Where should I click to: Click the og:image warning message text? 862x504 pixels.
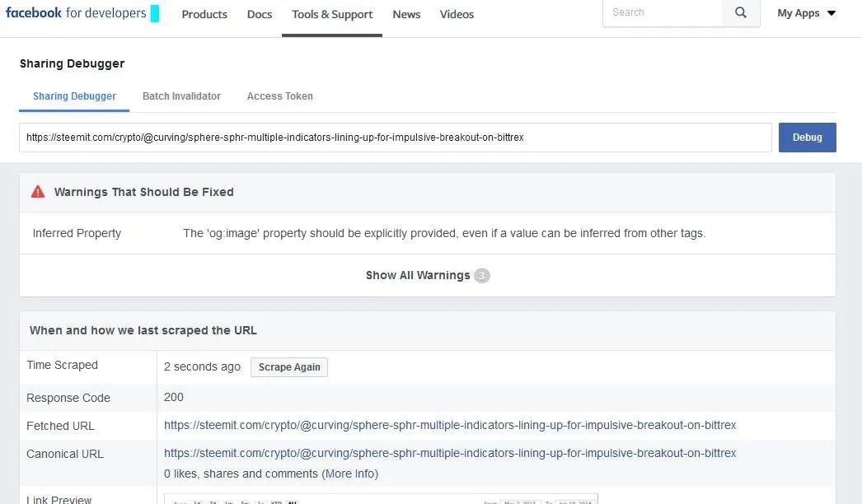tap(444, 233)
